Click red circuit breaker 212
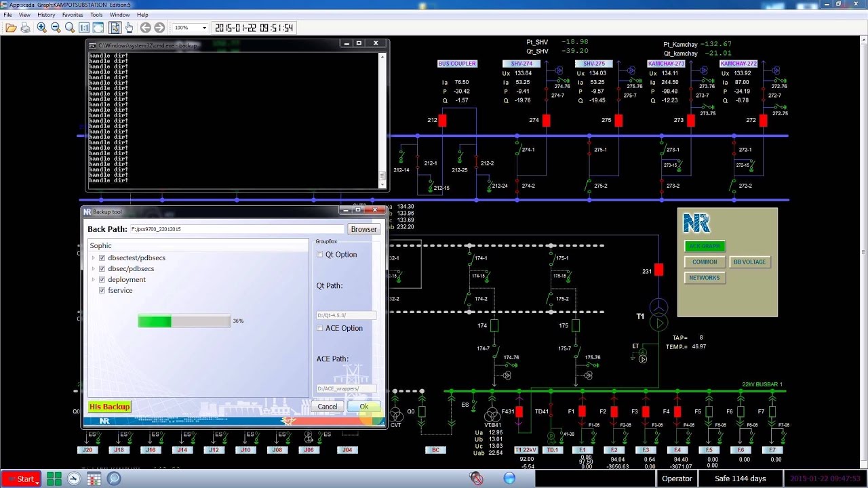 (x=442, y=121)
